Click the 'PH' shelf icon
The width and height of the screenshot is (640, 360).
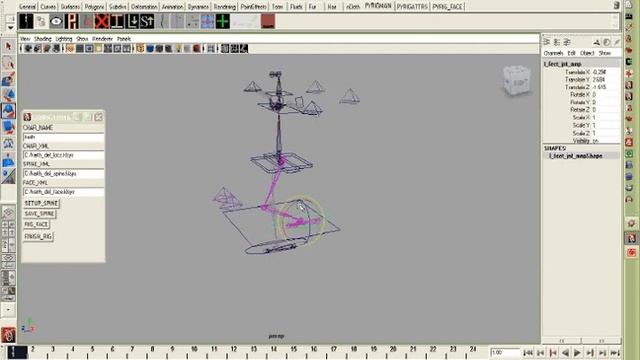tap(72, 21)
